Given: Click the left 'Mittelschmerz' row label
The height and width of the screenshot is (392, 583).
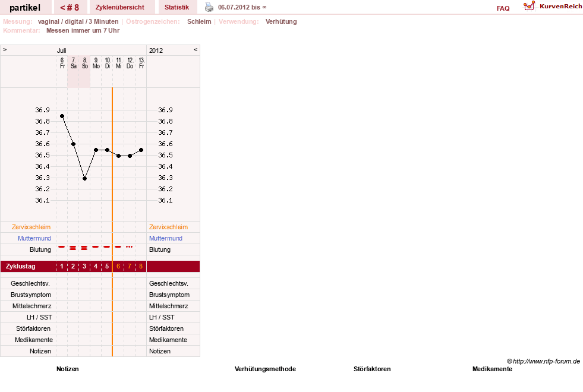Looking at the screenshot, I should 32,306.
